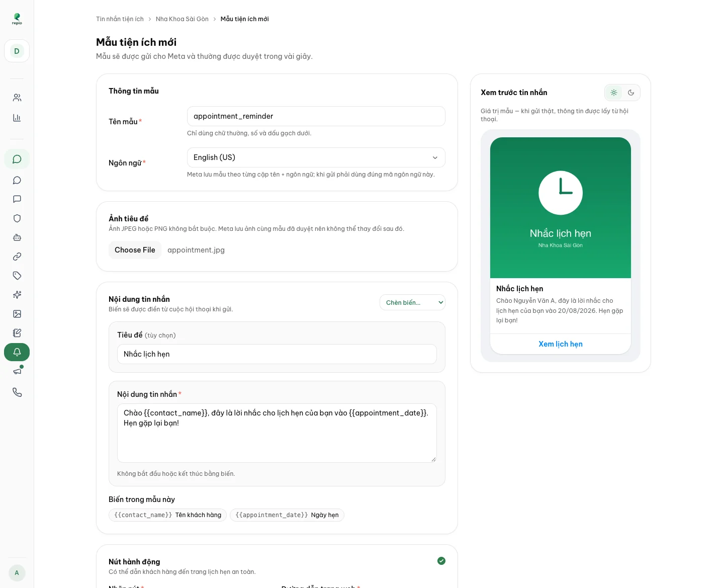Select the active bell notification icon
724x588 pixels.
[x=17, y=352]
